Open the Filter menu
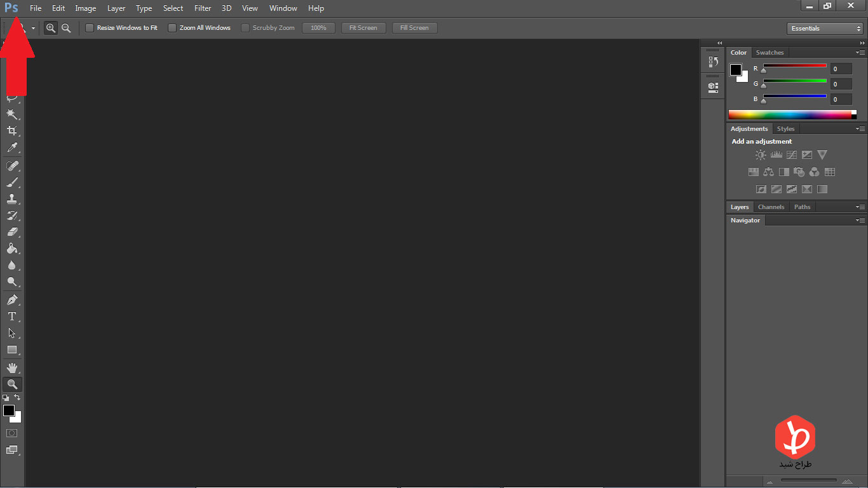Image resolution: width=868 pixels, height=488 pixels. click(203, 8)
